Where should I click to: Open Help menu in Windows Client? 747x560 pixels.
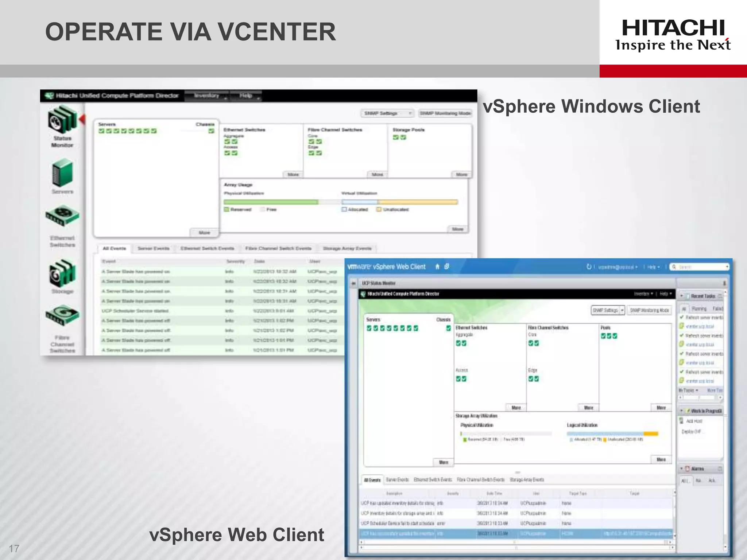(246, 96)
